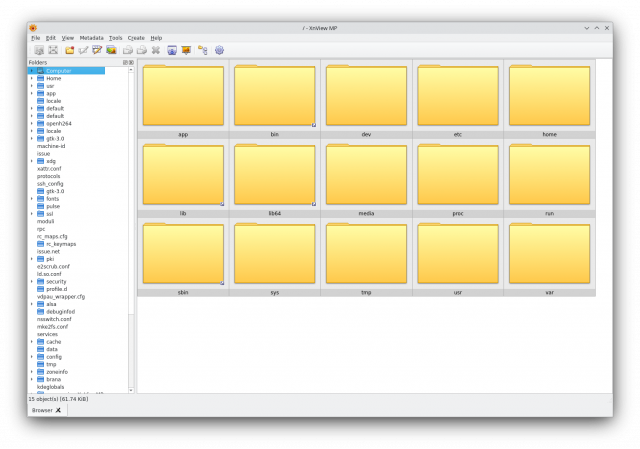
Task: Open the Tools menu
Action: (x=116, y=38)
